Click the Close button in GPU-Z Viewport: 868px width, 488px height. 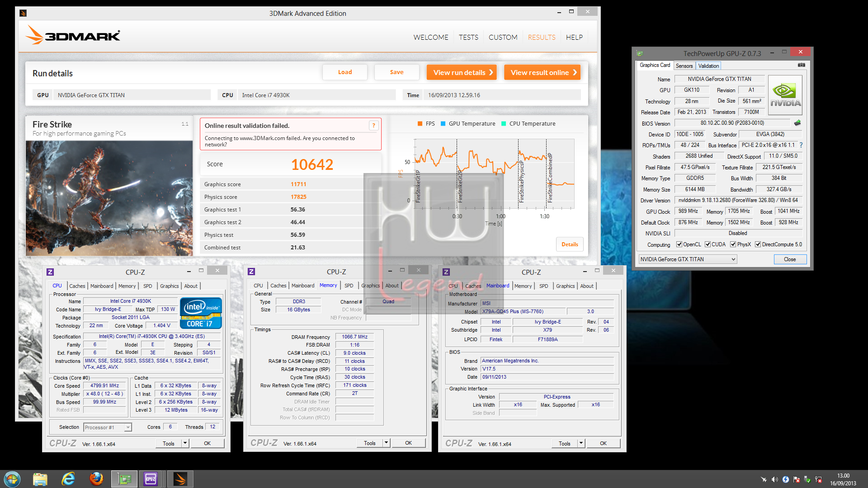tap(790, 259)
